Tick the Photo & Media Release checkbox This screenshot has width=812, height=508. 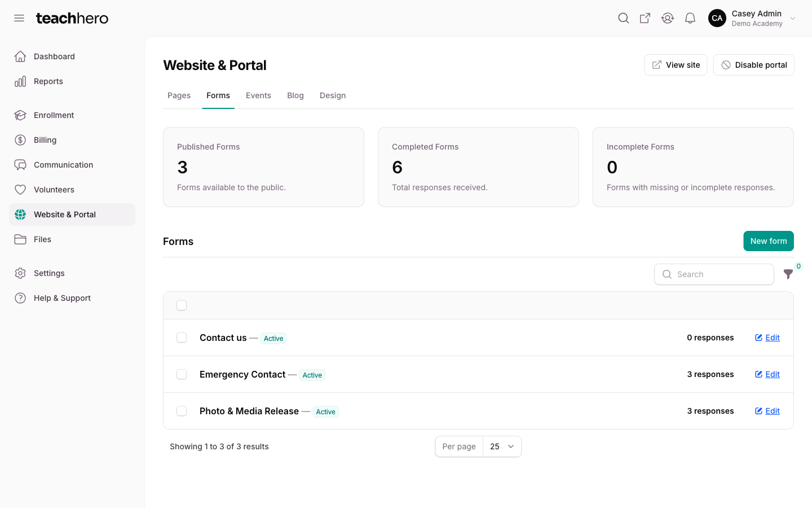182,411
